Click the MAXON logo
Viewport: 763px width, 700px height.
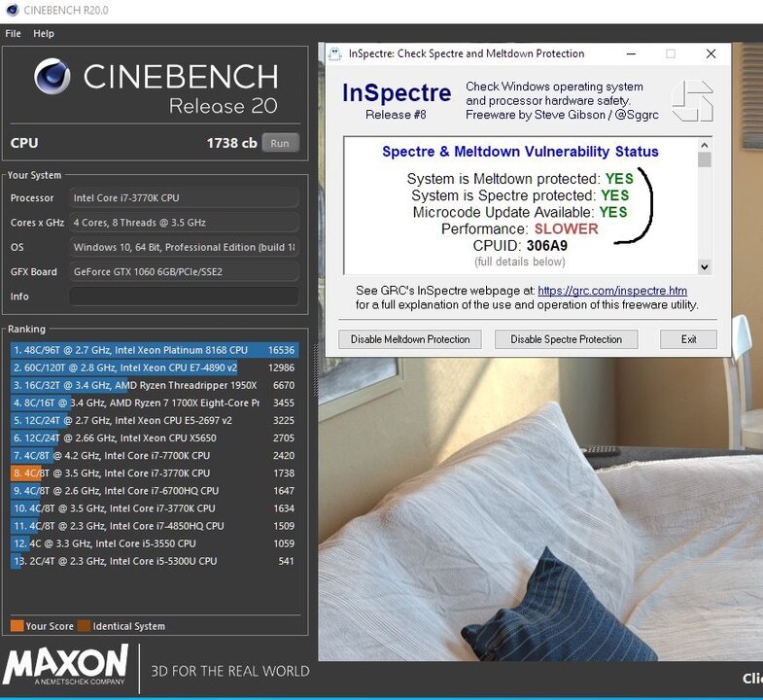click(66, 665)
